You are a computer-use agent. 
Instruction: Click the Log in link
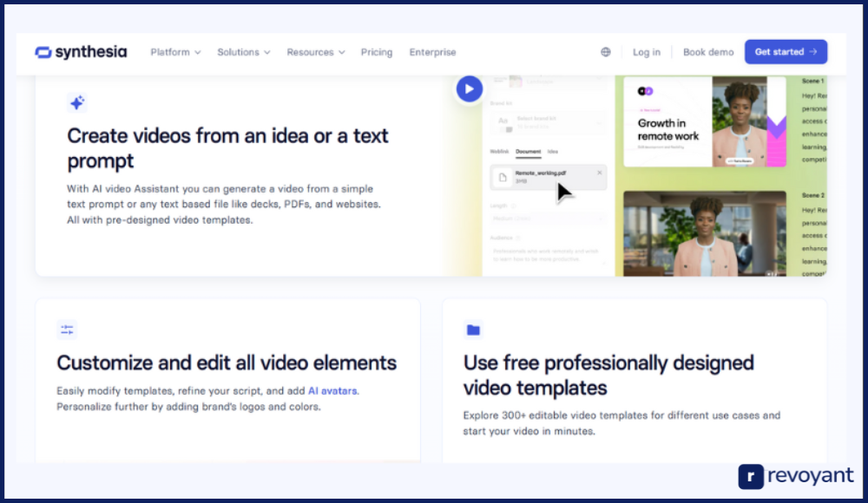point(646,52)
